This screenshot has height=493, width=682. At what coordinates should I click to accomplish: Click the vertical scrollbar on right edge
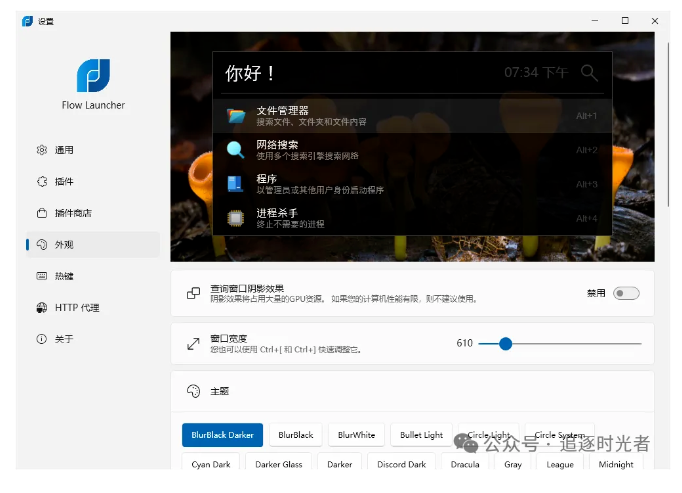pyautogui.click(x=669, y=124)
